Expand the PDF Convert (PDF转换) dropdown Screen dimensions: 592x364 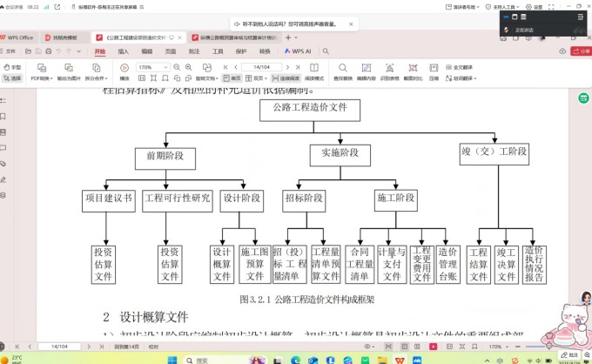coord(42,78)
